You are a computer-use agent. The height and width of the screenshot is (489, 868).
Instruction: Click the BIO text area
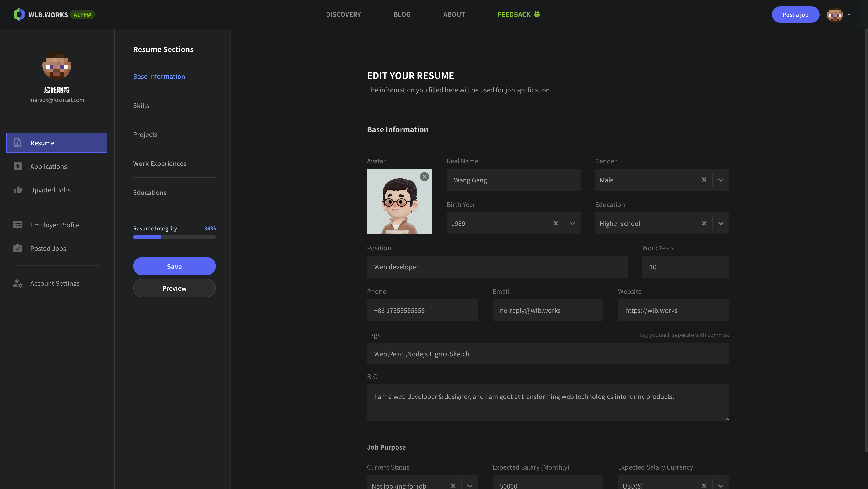[548, 402]
